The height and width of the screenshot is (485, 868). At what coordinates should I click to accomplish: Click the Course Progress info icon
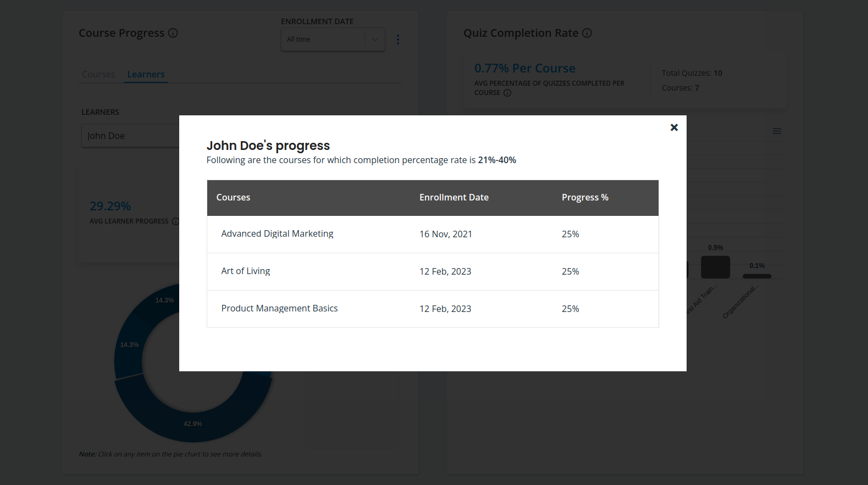[x=173, y=33]
